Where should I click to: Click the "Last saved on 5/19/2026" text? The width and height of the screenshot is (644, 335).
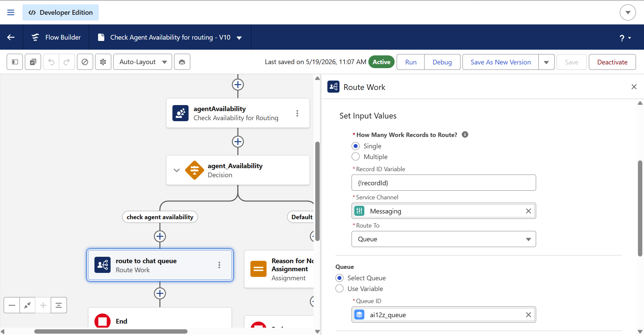pyautogui.click(x=315, y=62)
